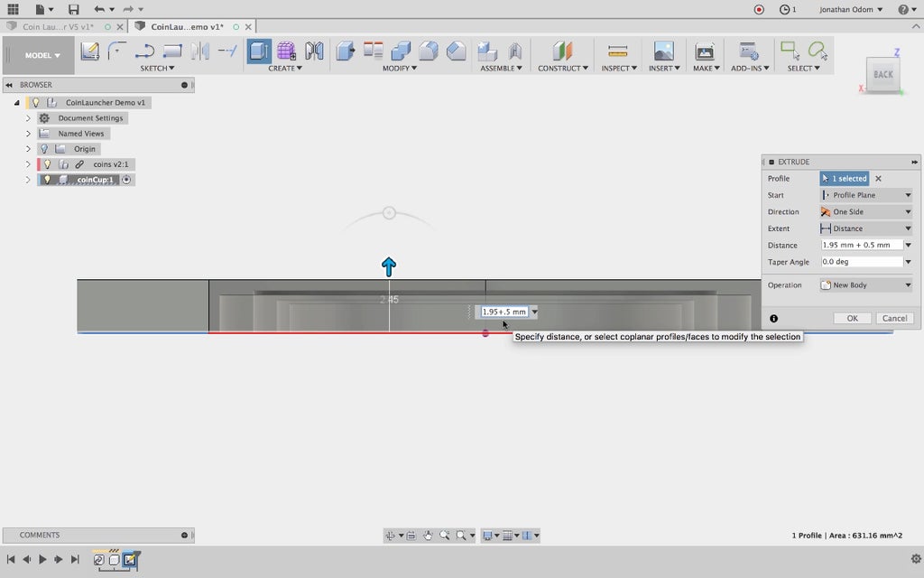Open the Help question mark menu
This screenshot has width=924, height=578.
pos(906,9)
